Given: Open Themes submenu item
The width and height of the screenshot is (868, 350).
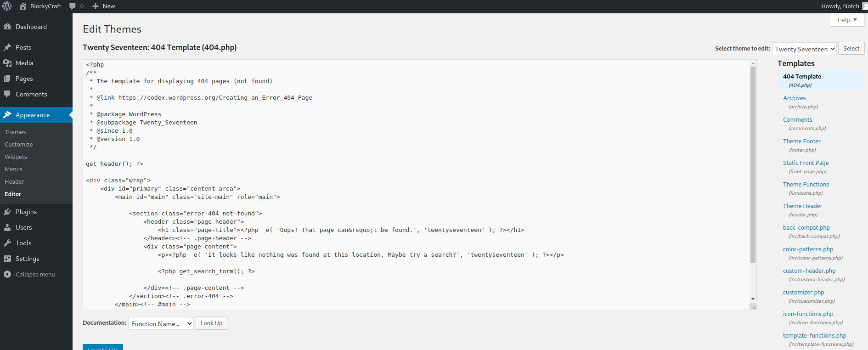Looking at the screenshot, I should [15, 132].
